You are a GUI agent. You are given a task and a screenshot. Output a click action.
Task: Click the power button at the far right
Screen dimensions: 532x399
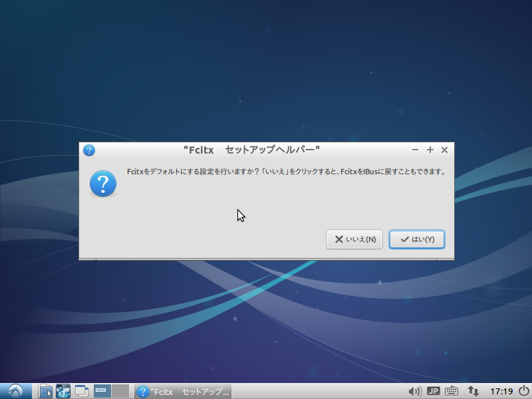523,392
